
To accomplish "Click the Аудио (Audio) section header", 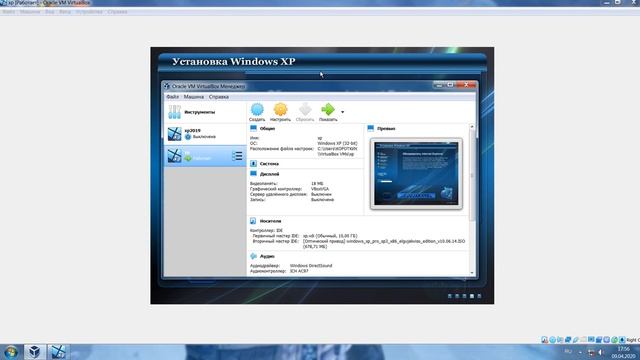I will pos(267,256).
